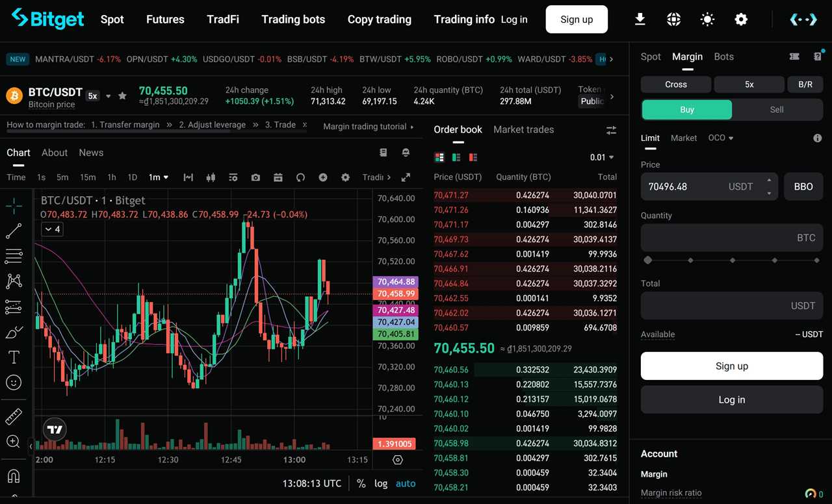This screenshot has height=504, width=832.
Task: Select the XABCD Pattern tool
Action: [x=14, y=281]
